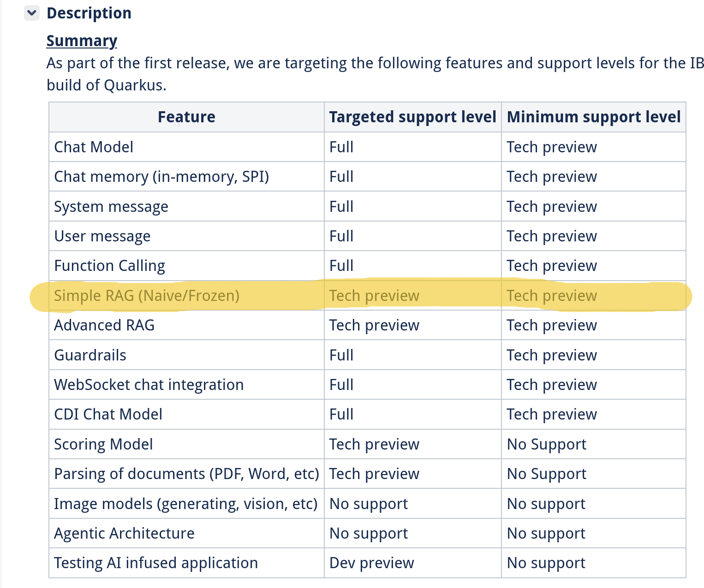Click the WebSocket chat integration cell

pyautogui.click(x=149, y=384)
